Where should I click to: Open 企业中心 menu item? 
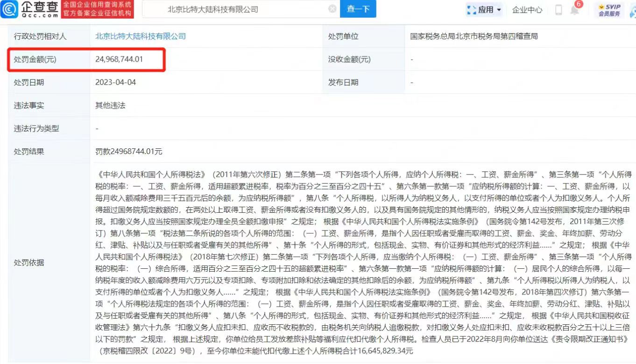pyautogui.click(x=527, y=9)
